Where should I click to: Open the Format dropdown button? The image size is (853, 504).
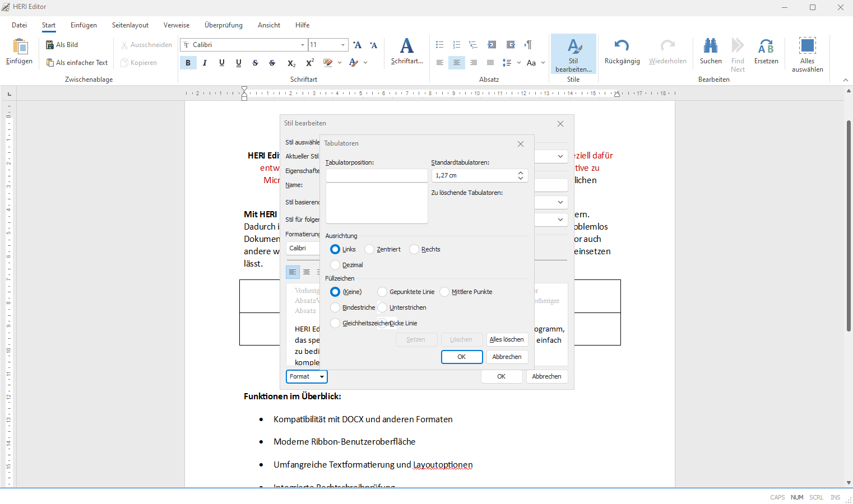[307, 376]
